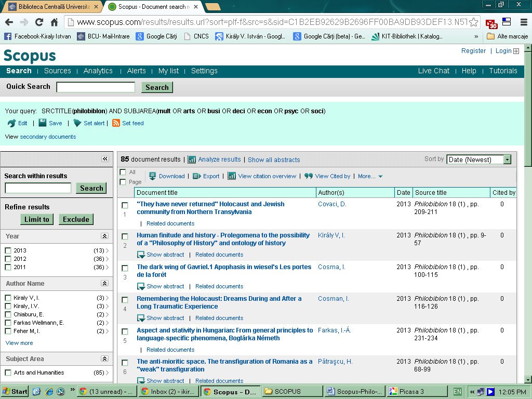The width and height of the screenshot is (532, 399).
Task: Check the Page results checkbox
Action: point(123,182)
